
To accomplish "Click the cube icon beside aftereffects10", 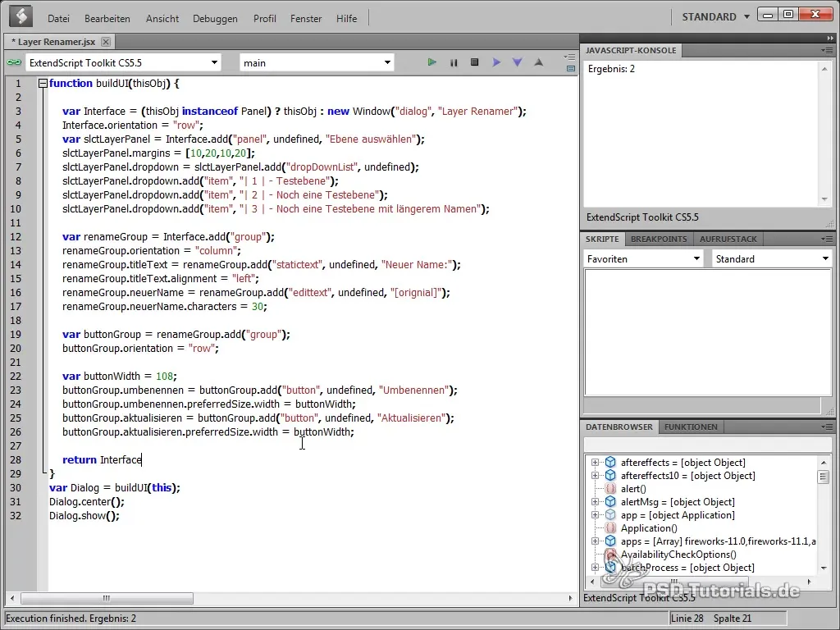I will click(x=610, y=475).
